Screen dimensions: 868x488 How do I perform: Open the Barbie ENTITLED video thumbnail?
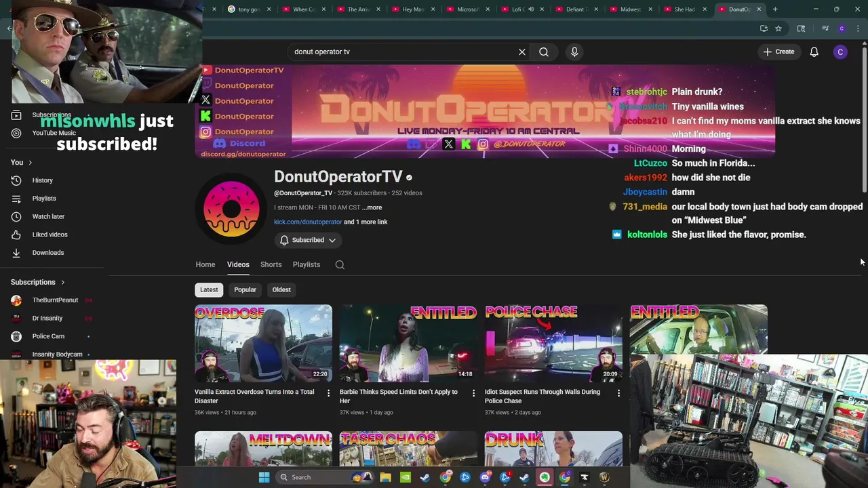(x=408, y=343)
